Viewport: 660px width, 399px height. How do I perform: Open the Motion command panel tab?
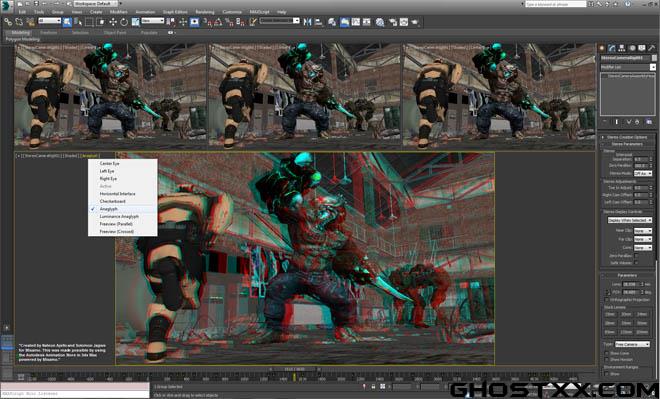(632, 48)
